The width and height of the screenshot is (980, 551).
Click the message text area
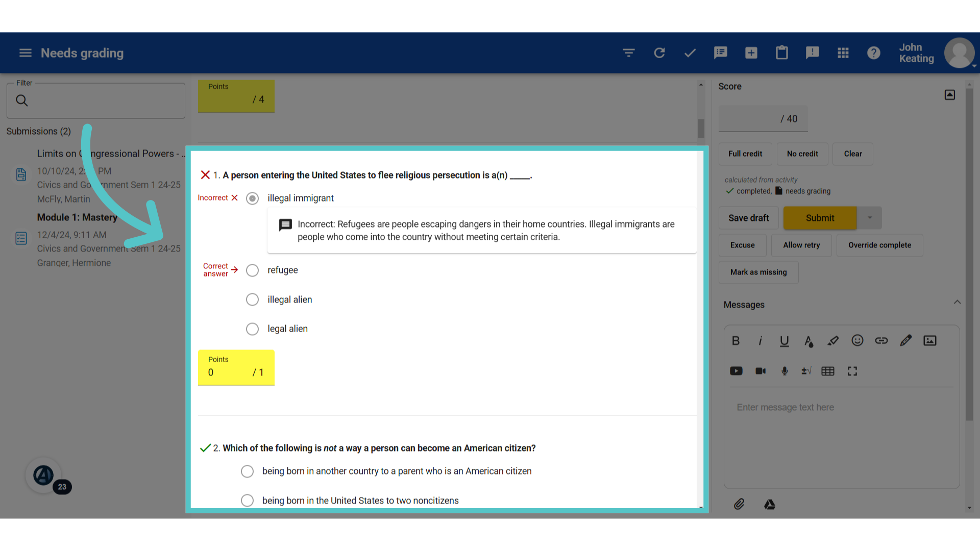click(x=842, y=439)
